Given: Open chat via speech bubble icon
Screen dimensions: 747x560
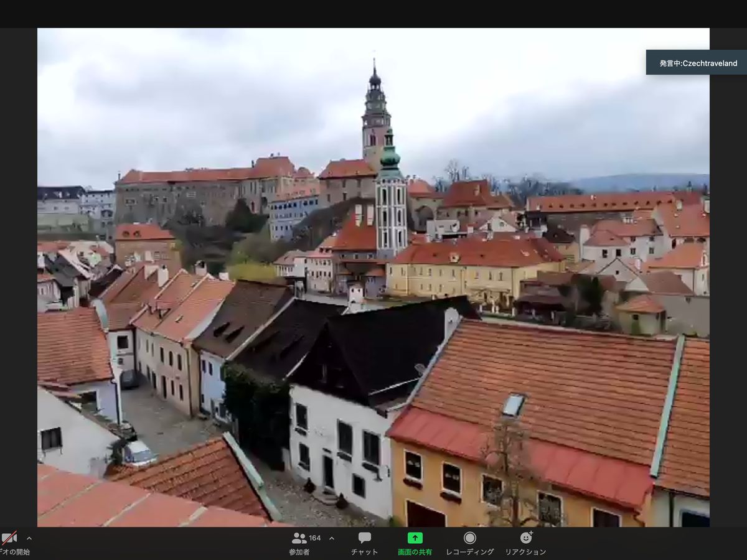Looking at the screenshot, I should [365, 538].
